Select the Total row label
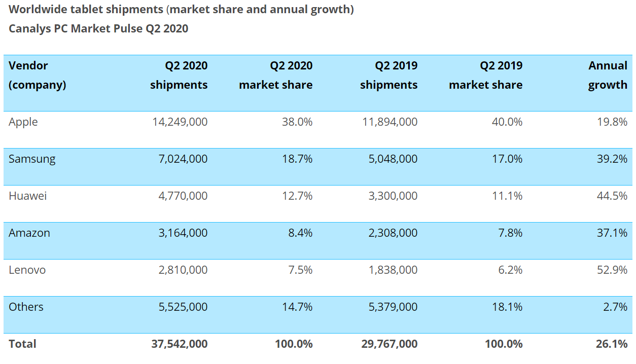Image resolution: width=636 pixels, height=364 pixels. 22,344
